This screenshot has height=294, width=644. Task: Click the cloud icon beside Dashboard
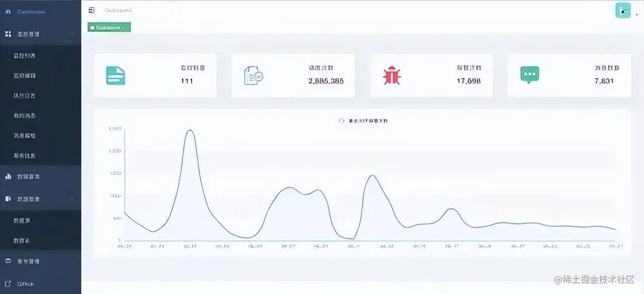tap(8, 12)
